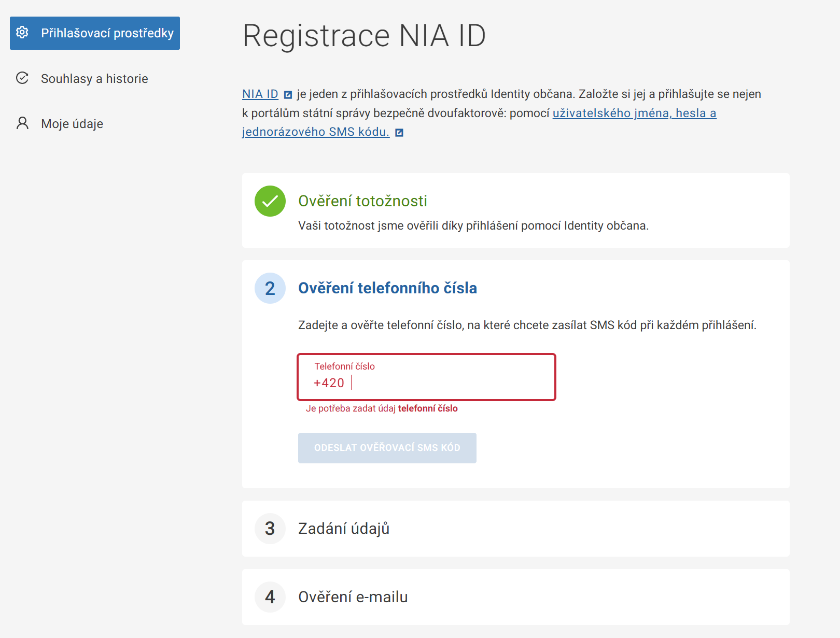
Task: Open the NIA ID link
Action: pos(260,94)
